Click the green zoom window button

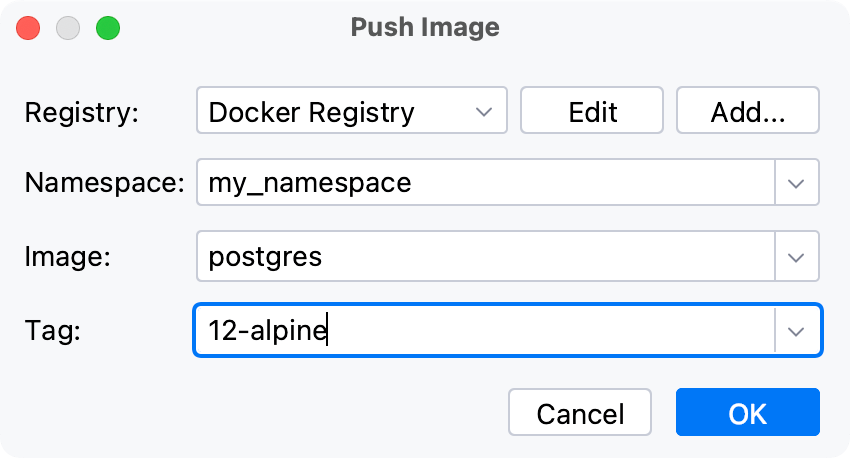click(107, 28)
